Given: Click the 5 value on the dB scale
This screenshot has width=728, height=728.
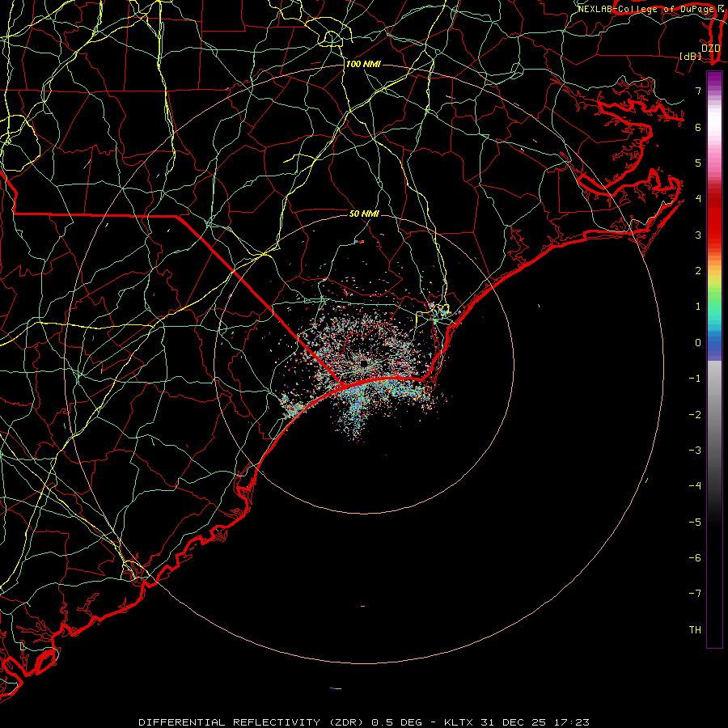Looking at the screenshot, I should (x=698, y=163).
